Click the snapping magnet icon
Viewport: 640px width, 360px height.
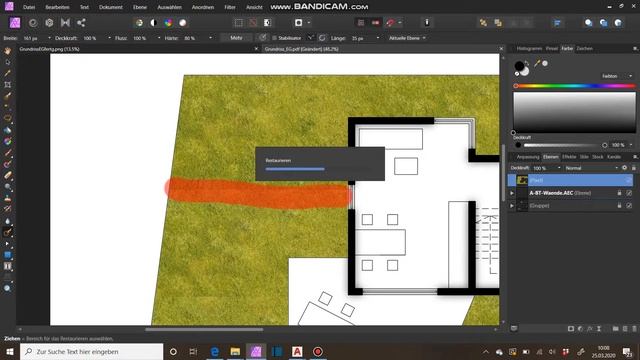390,23
